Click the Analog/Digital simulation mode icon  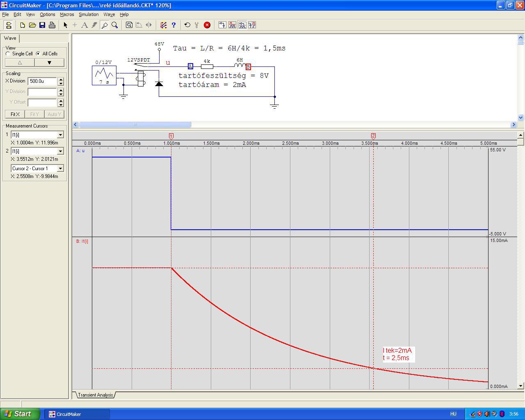[x=164, y=25]
